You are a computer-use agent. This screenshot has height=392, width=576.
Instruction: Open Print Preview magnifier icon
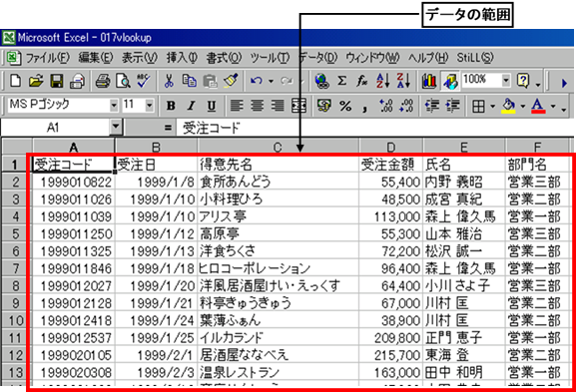pyautogui.click(x=123, y=81)
